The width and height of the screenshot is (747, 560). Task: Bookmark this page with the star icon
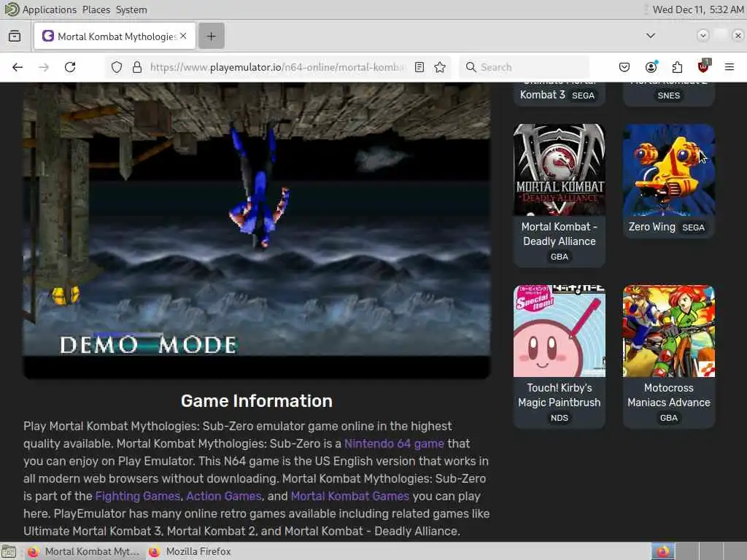[x=440, y=67]
